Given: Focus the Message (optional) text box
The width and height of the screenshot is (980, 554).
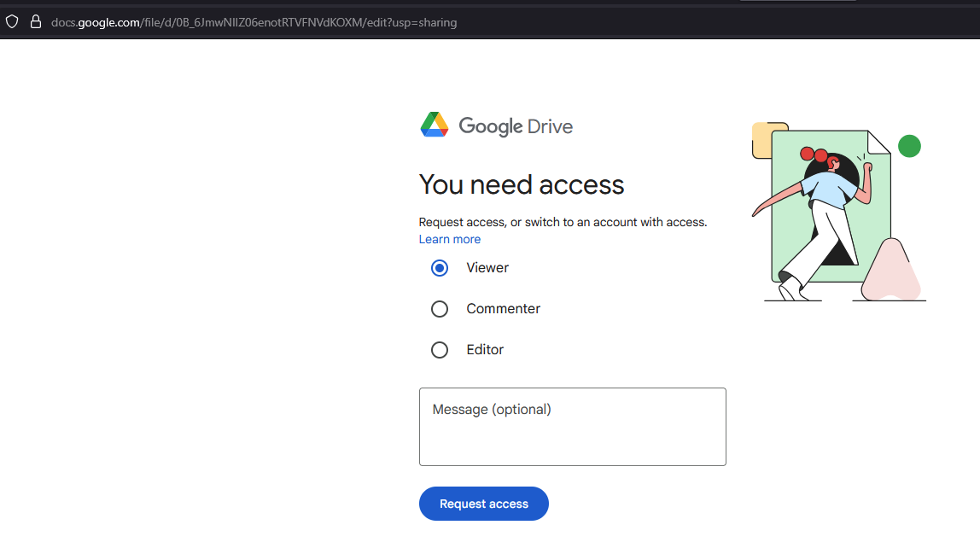Looking at the screenshot, I should tap(573, 427).
